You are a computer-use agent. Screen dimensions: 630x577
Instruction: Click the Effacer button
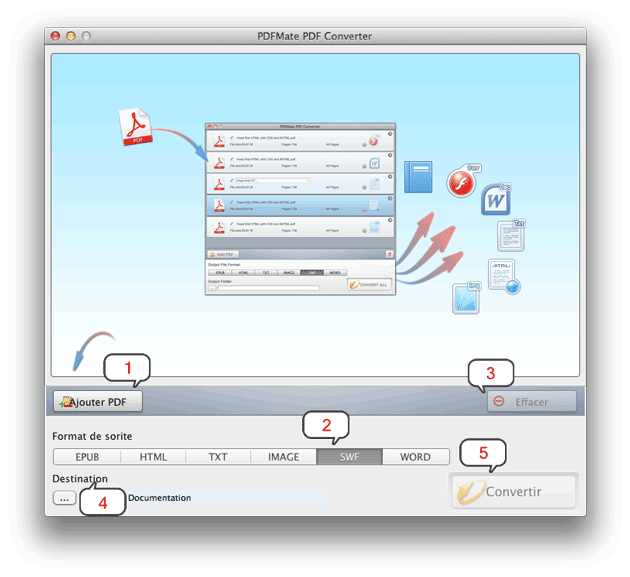click(525, 402)
